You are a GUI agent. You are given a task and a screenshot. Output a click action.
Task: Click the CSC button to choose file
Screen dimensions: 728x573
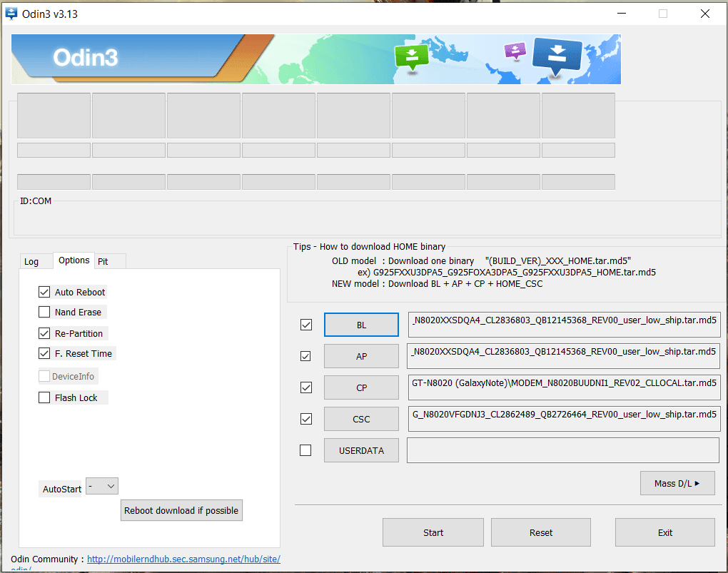tap(361, 419)
